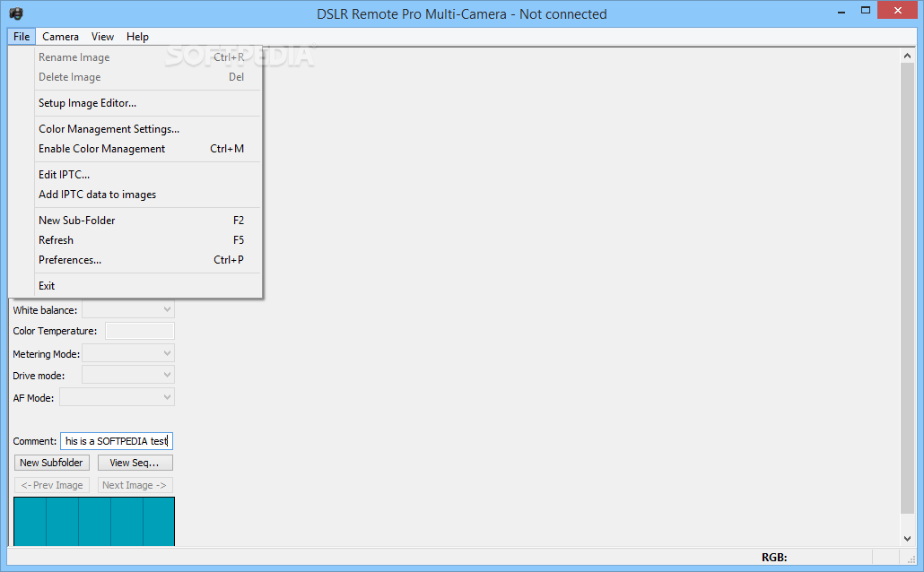The image size is (924, 572).
Task: Click the <- Prev Image button
Action: click(x=52, y=485)
